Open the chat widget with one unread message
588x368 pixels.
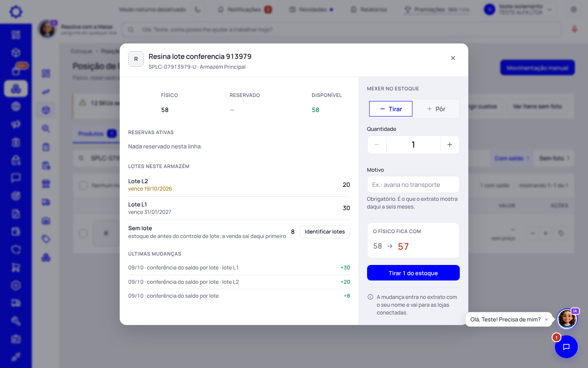click(x=566, y=347)
